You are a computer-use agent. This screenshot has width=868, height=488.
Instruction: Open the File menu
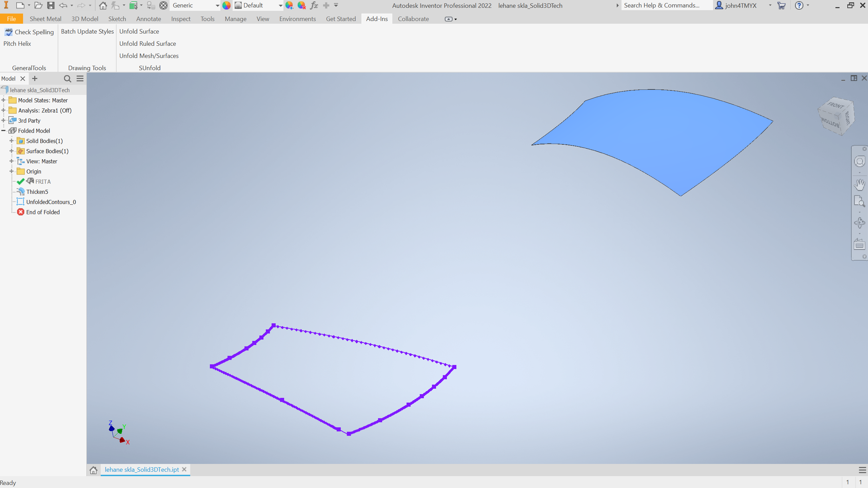tap(11, 19)
